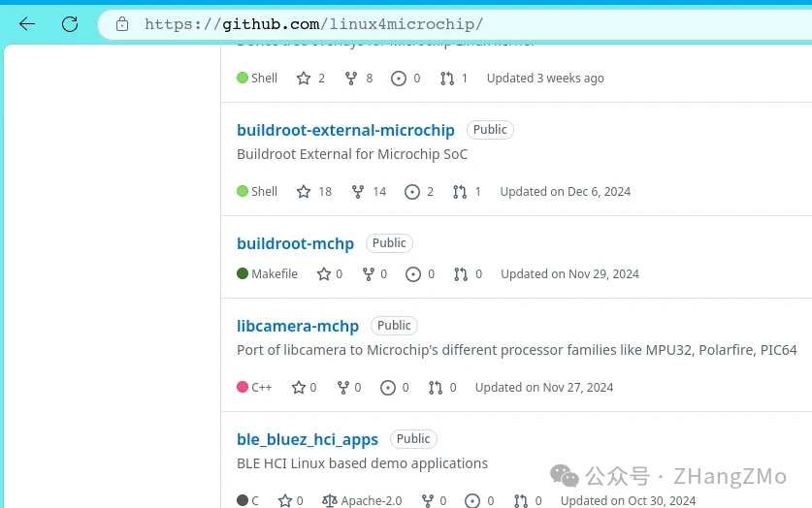Open the buildroot-mchp repository

click(x=295, y=243)
